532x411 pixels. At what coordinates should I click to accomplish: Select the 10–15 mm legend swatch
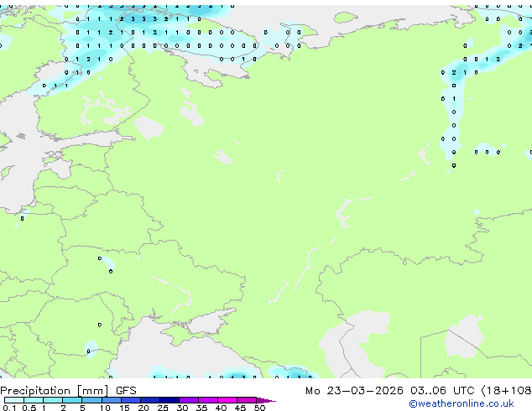pos(111,400)
